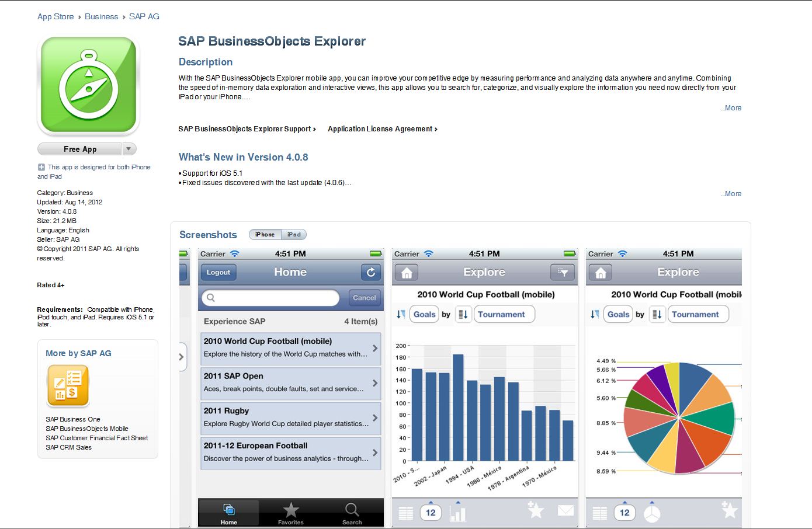Click the filter funnel icon in the bar chart screenshot

tap(563, 273)
